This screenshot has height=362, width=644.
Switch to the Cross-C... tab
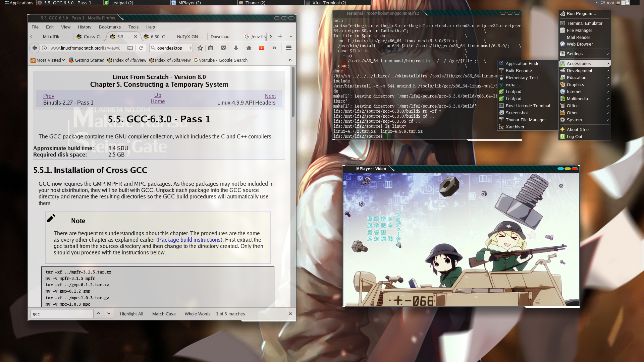(91, 37)
